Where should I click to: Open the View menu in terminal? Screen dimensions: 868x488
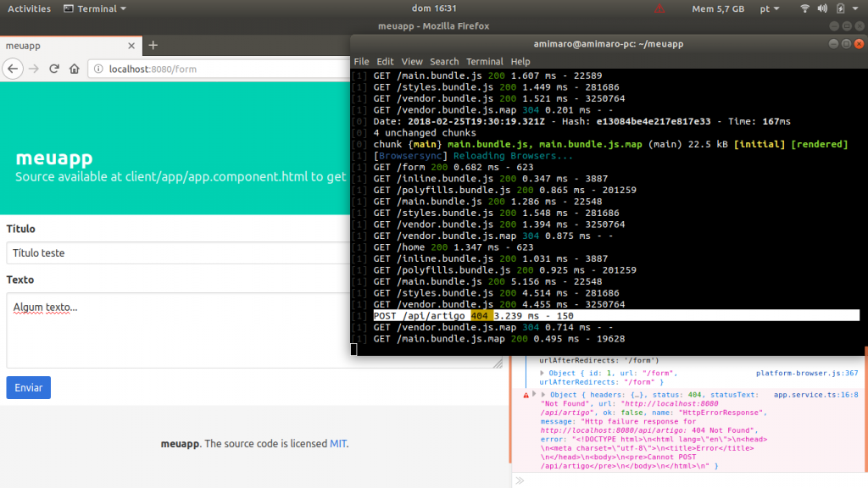(412, 61)
